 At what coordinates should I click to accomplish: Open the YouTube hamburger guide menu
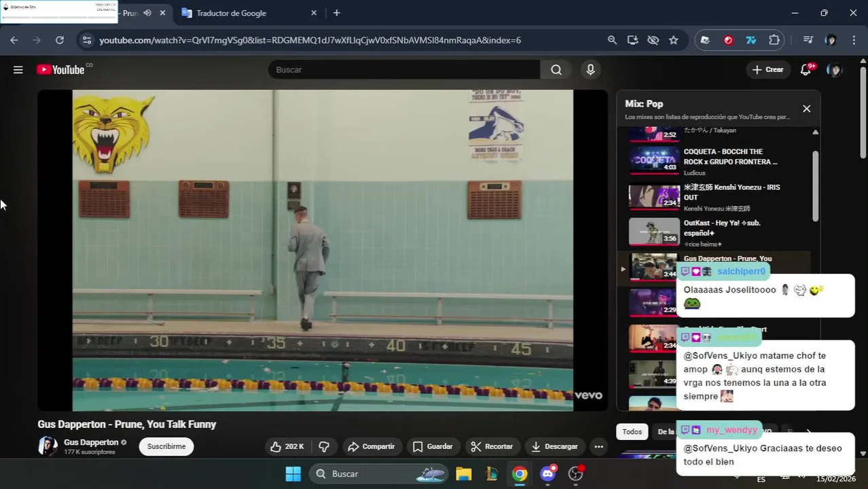pos(18,69)
